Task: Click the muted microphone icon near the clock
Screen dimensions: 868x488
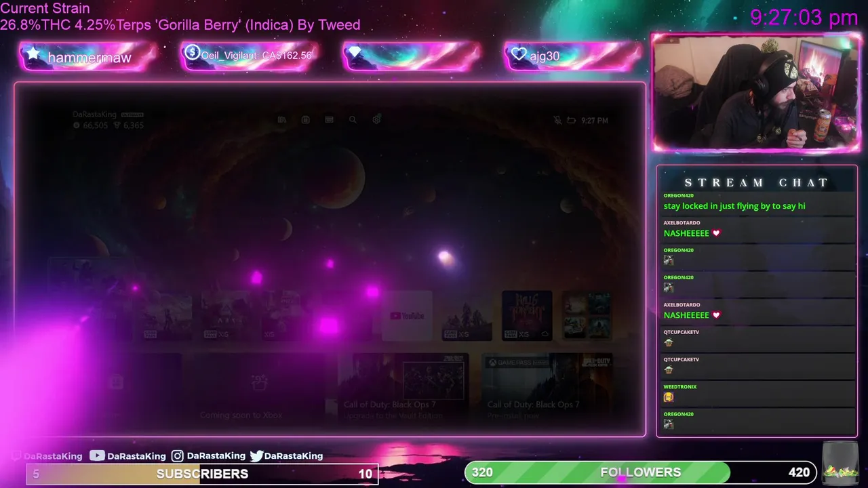Action: click(557, 120)
